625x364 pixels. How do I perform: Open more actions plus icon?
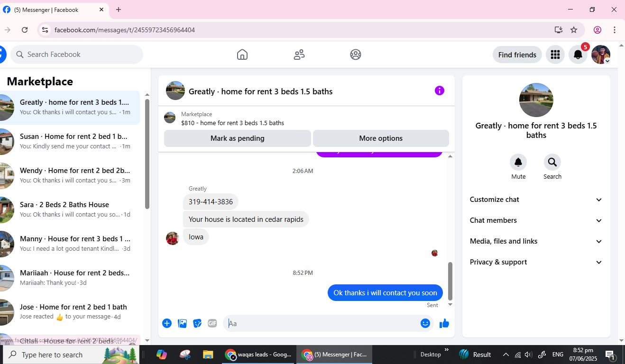(x=167, y=323)
